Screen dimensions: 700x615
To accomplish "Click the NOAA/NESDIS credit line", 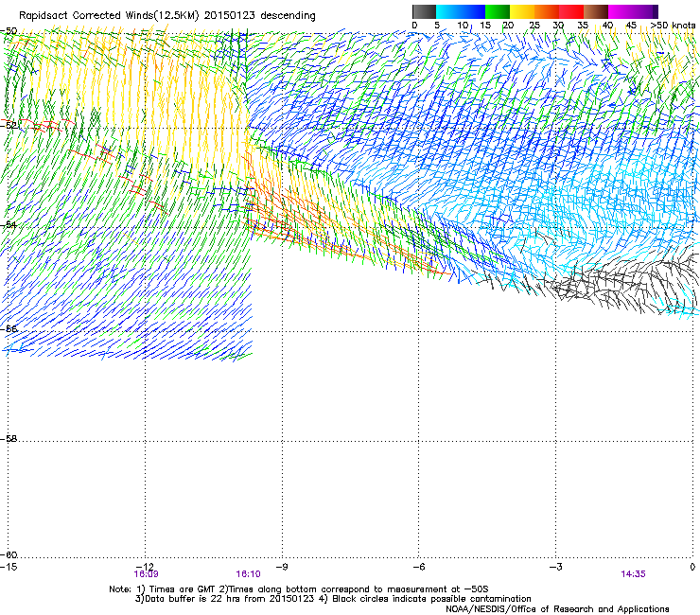I will pos(557,609).
